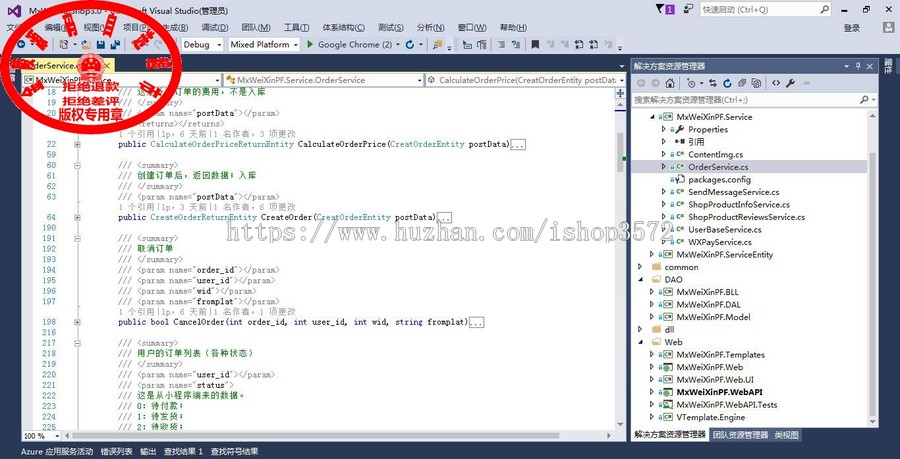Screen dimensions: 900x459
Task: Select SendMessageService.cs in Solution Explorer
Action: [734, 192]
